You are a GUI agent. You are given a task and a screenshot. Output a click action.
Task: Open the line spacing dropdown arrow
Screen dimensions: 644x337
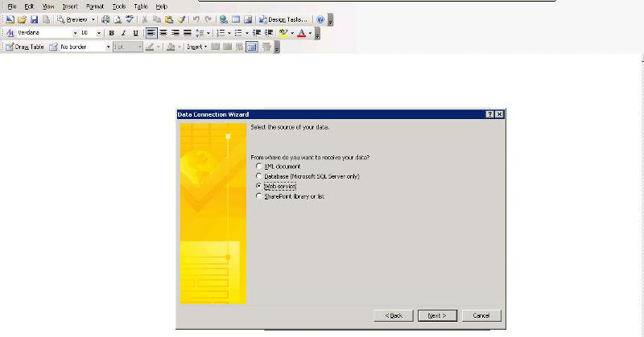click(x=208, y=33)
